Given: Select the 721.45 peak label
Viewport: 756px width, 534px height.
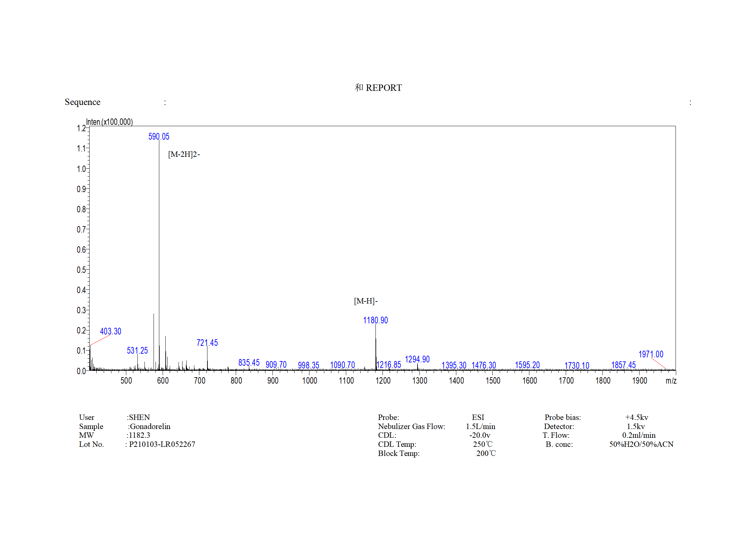Looking at the screenshot, I should [207, 343].
